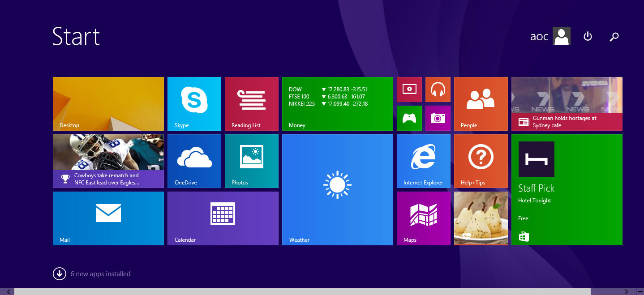This screenshot has width=644, height=295.
Task: Click the news icon beside the Sydney headline
Action: pyautogui.click(x=524, y=122)
